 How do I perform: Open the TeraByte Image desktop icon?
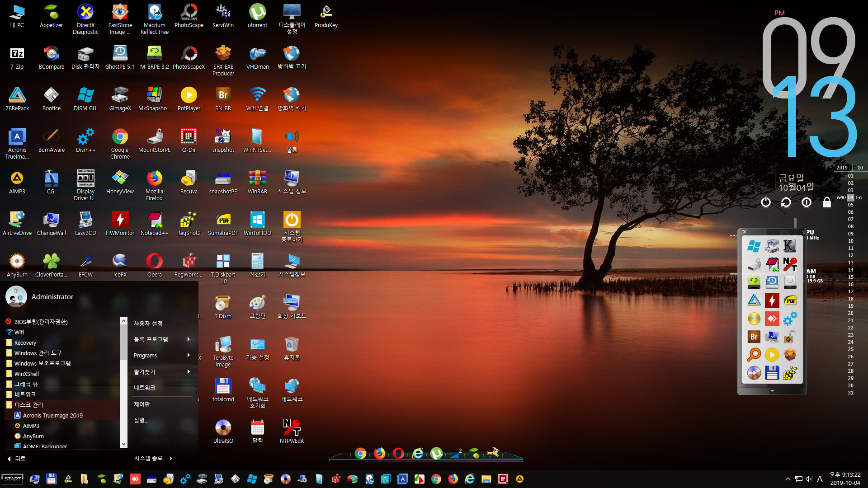click(x=223, y=352)
